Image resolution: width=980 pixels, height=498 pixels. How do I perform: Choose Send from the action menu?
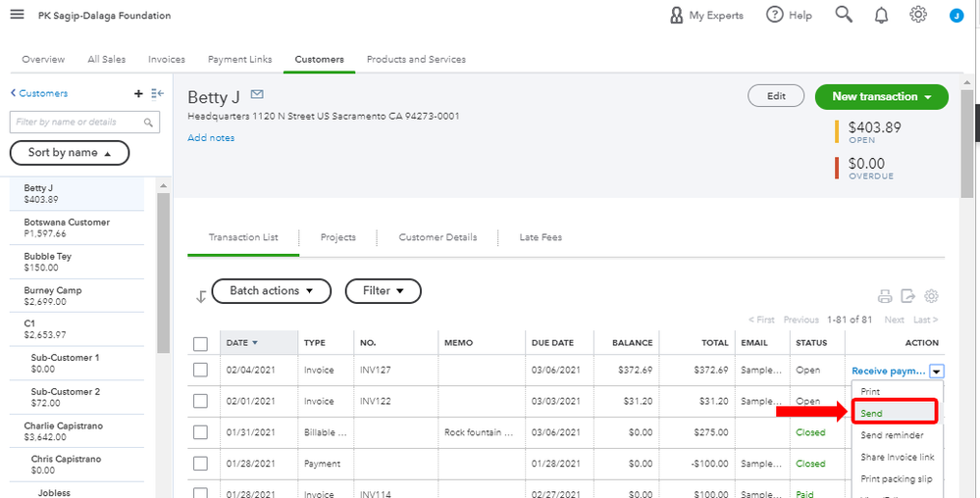click(871, 413)
